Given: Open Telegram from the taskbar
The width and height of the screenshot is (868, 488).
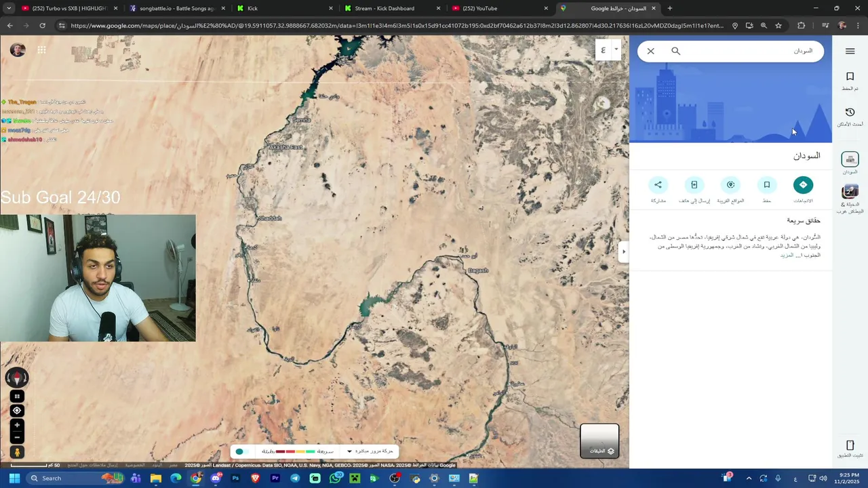Looking at the screenshot, I should coord(295,479).
